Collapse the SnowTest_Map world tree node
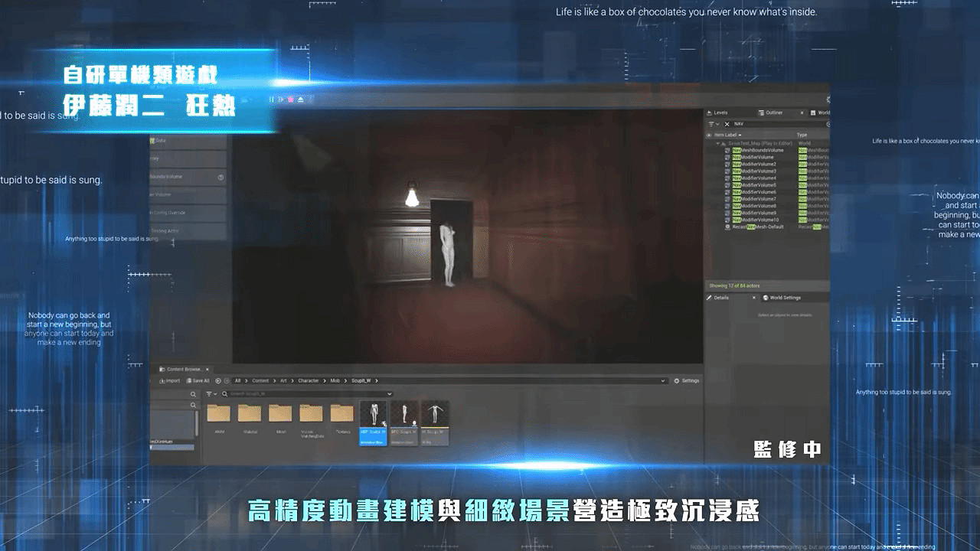Viewport: 980px width, 551px height. (718, 143)
